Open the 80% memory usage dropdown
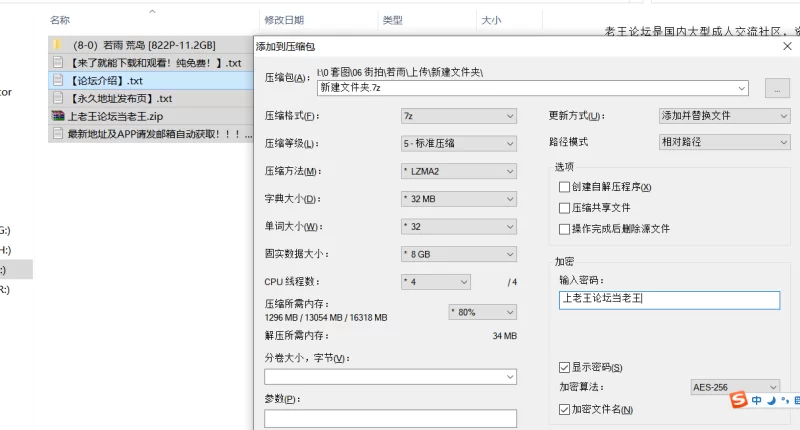 coord(482,311)
